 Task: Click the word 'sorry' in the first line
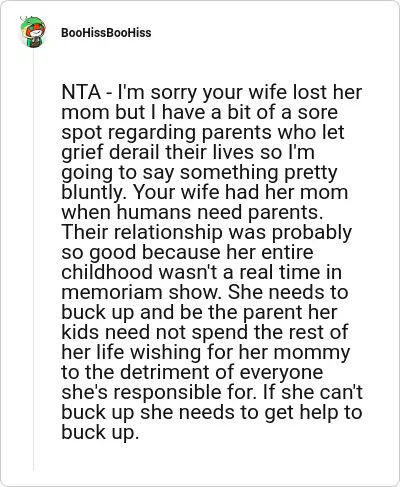tap(174, 94)
